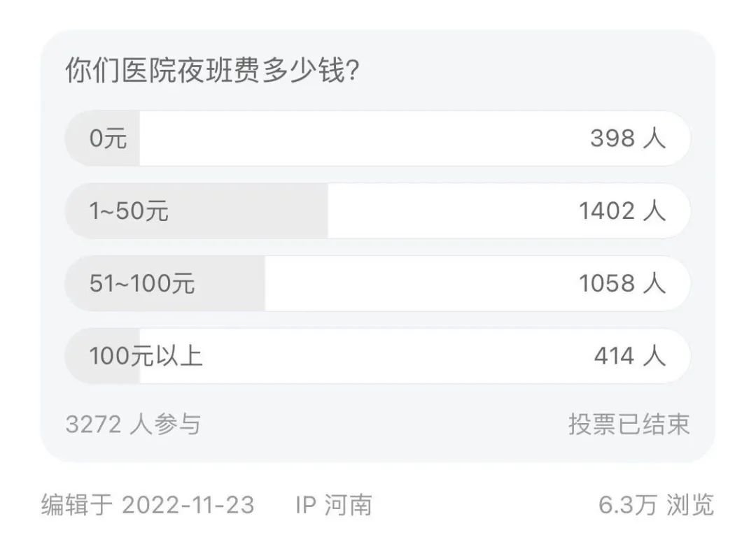Click the poll title 你们医院夜班费多少钱?
The width and height of the screenshot is (756, 542).
click(213, 71)
